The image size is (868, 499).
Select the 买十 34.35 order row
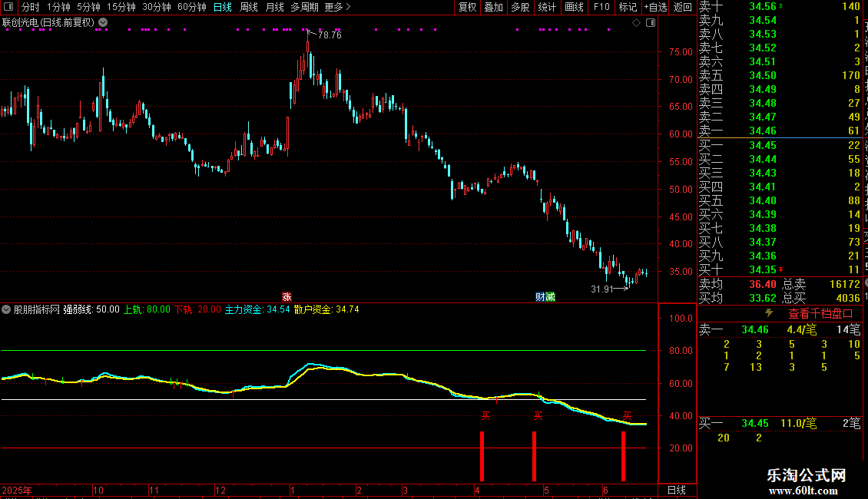(780, 269)
